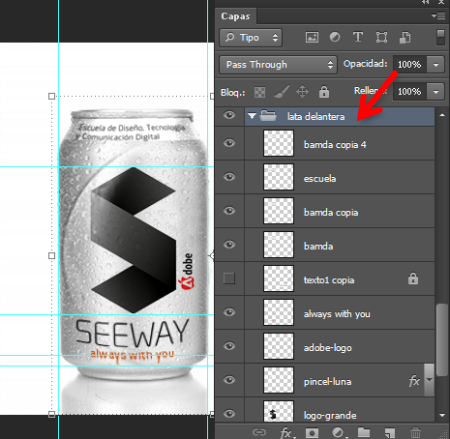
Task: Filter layers by type (T) icon
Action: [358, 37]
